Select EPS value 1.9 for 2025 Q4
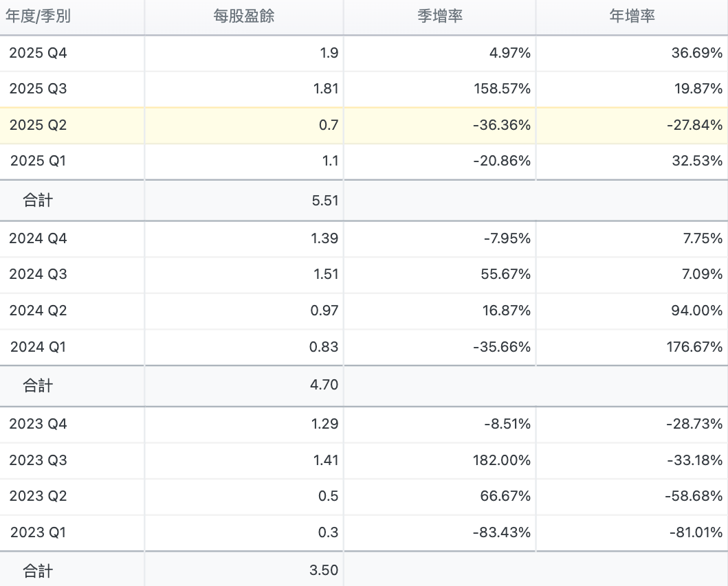Screen dimensions: 728x586 click(329, 53)
